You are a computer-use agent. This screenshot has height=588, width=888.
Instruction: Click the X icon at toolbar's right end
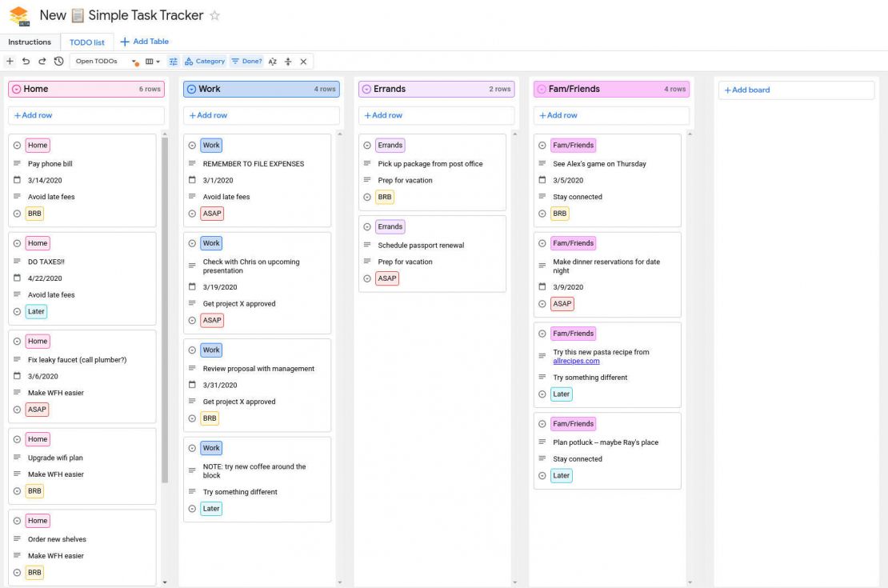[302, 61]
